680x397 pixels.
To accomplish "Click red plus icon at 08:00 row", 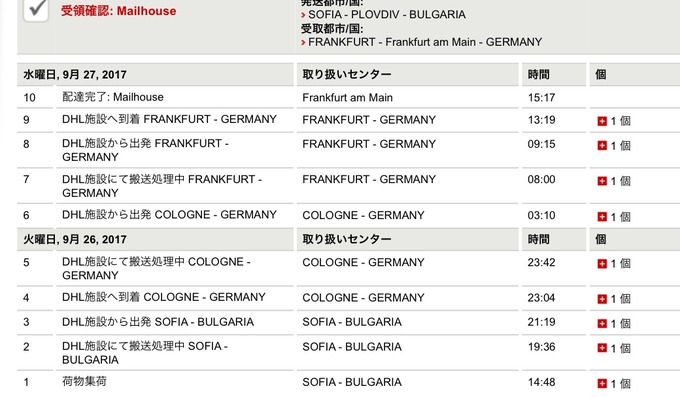I will click(602, 181).
